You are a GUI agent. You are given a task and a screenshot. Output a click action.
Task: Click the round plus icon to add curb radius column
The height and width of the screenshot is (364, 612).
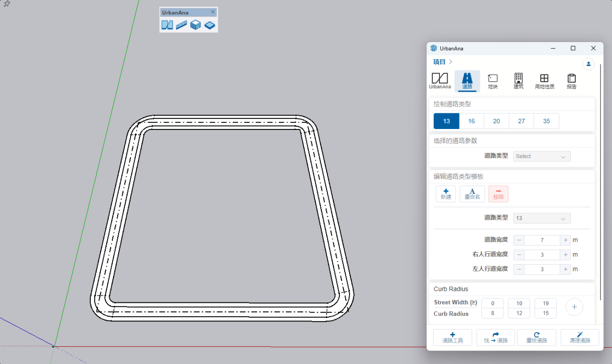574,307
